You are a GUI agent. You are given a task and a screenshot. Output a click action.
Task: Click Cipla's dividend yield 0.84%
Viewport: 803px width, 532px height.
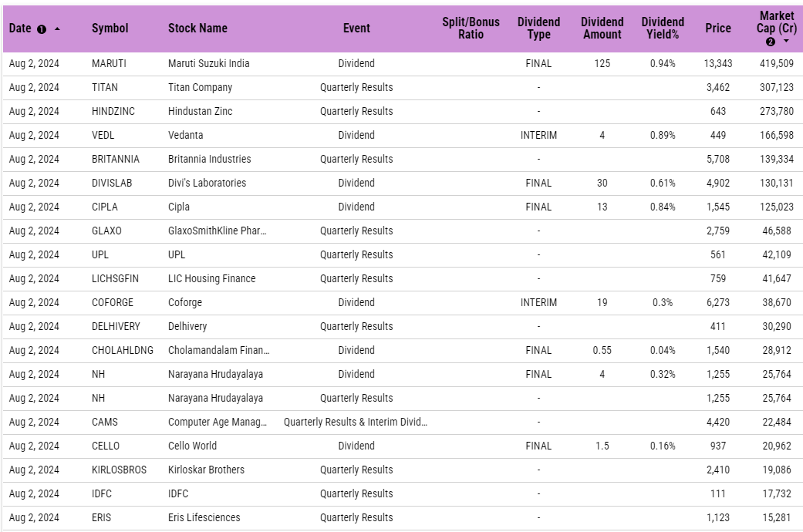(663, 207)
